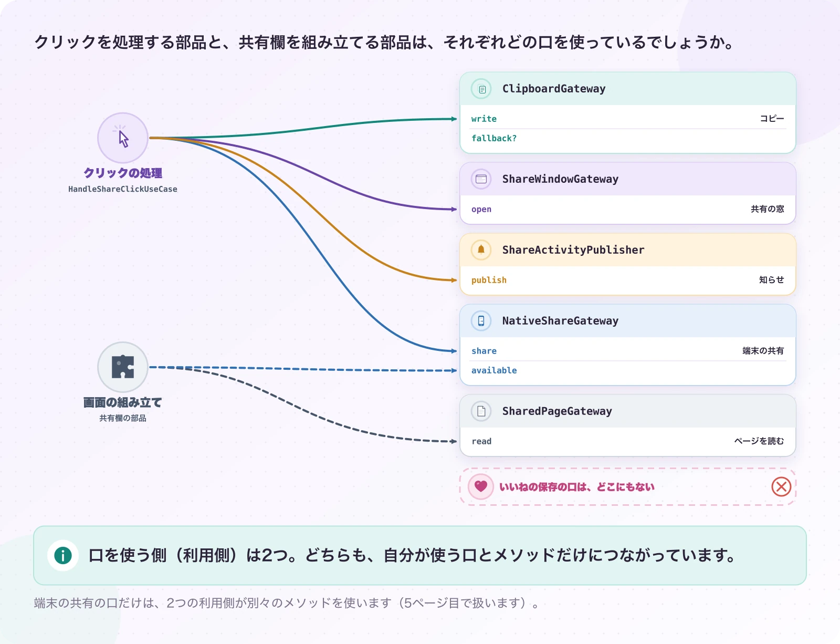840x644 pixels.
Task: Click the いいねの保存の口は、どこにもない message
Action: (577, 487)
